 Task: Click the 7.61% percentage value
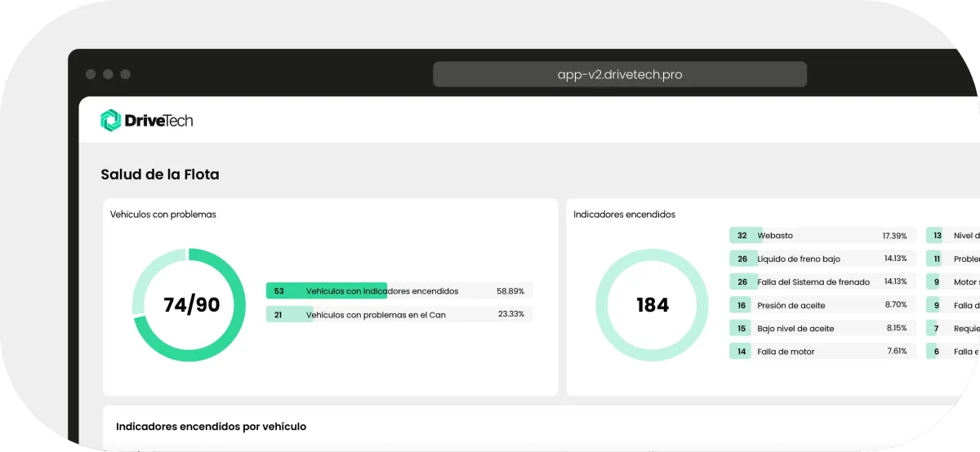point(897,352)
